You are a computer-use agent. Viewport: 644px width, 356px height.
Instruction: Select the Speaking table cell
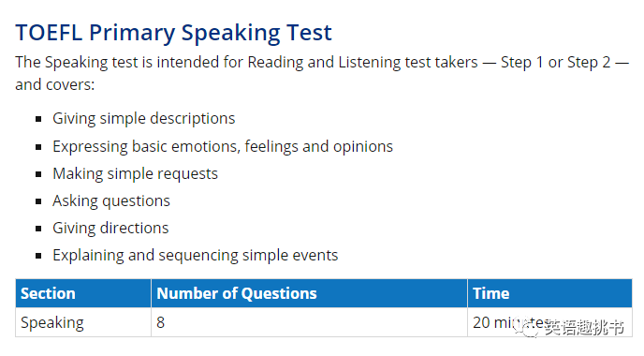click(x=83, y=322)
